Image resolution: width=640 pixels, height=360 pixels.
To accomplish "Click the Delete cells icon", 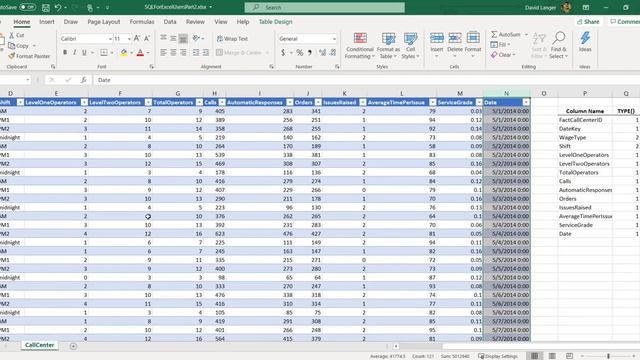I will [x=455, y=38].
